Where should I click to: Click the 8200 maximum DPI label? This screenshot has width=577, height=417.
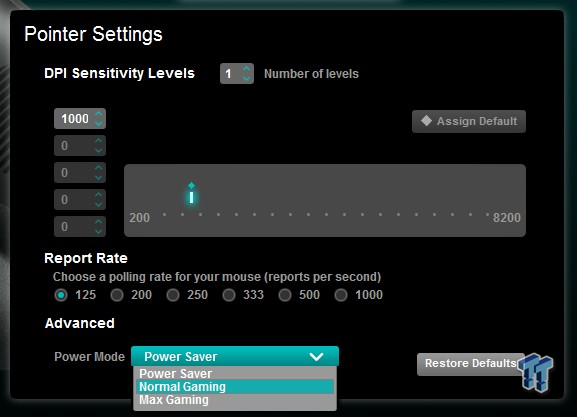[507, 218]
